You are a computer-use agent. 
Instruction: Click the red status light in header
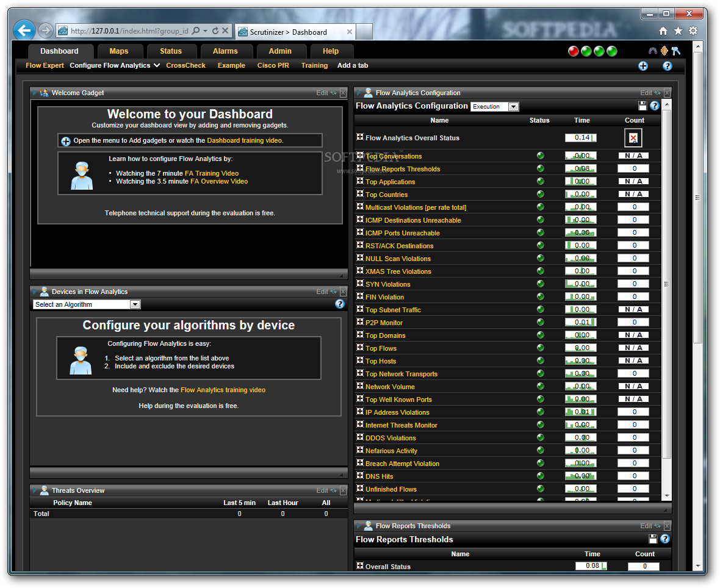(x=573, y=51)
